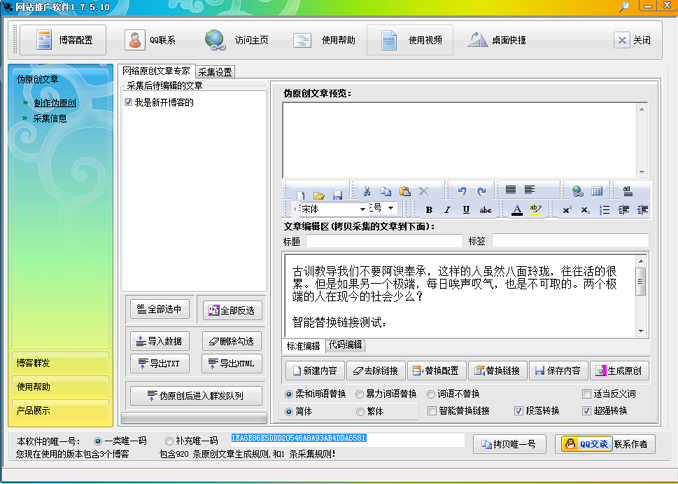Switch to 网络原创文章专家 tab
Viewport: 678px width, 484px height.
point(156,71)
